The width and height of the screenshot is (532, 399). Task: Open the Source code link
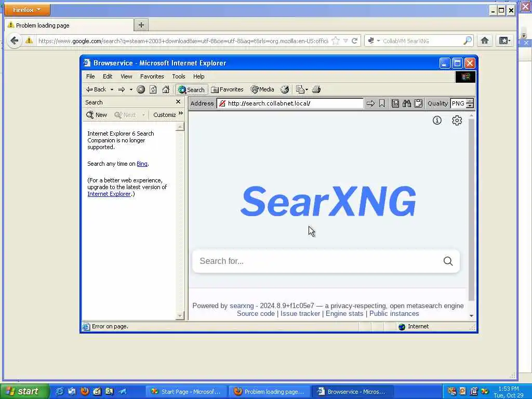pos(256,313)
